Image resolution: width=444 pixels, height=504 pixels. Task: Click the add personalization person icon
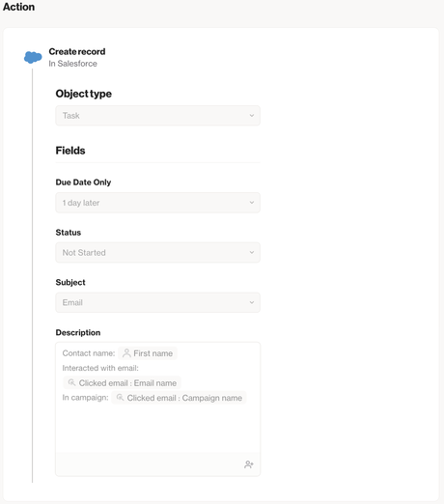[x=249, y=464]
